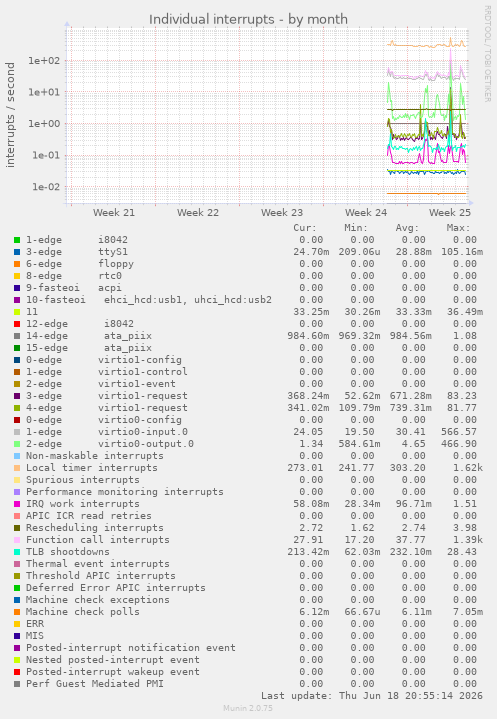497x719 pixels.
Task: Select the 'Week 24' x-axis label
Action: [366, 213]
